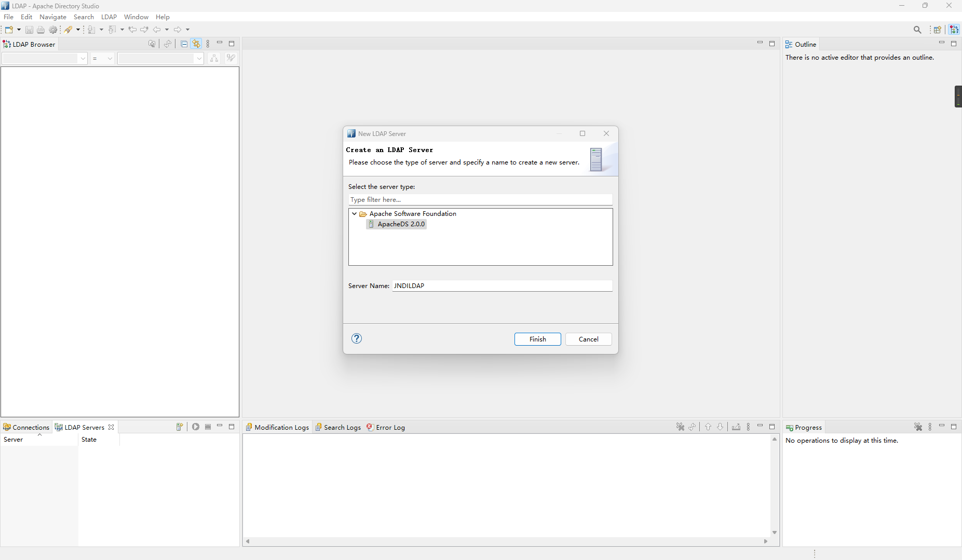Select ApacheDS 2.0.0 server type

pos(397,224)
